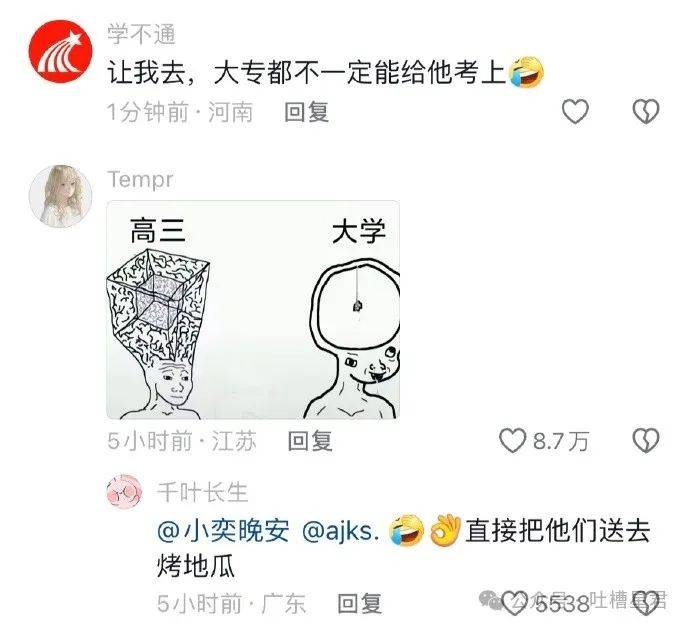Like the comment by 学不通
690x628 pixels.
click(575, 111)
